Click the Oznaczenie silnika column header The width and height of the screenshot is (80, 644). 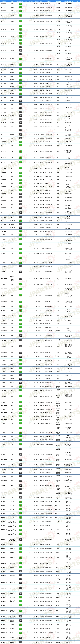pyautogui.click(x=68, y=1)
